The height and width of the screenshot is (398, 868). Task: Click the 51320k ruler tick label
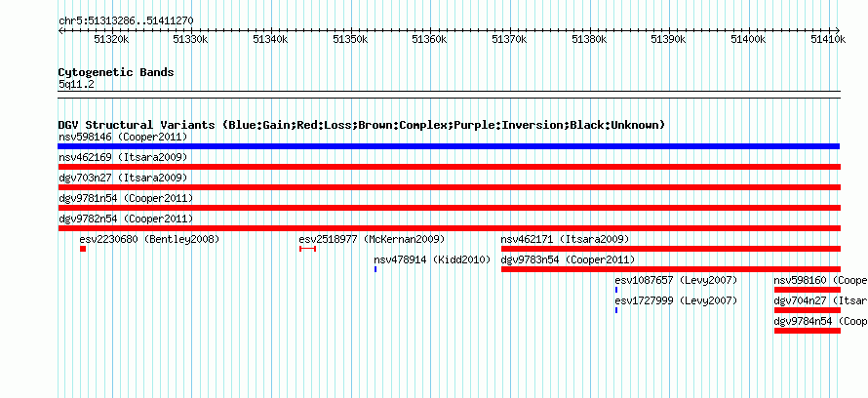pyautogui.click(x=112, y=39)
